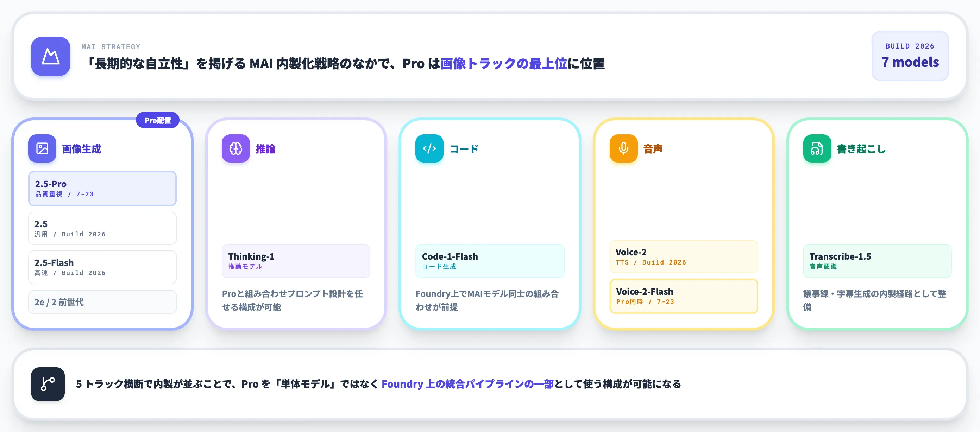Click the 音声認識 subtitle
Screen dimensions: 980x432
point(823,267)
